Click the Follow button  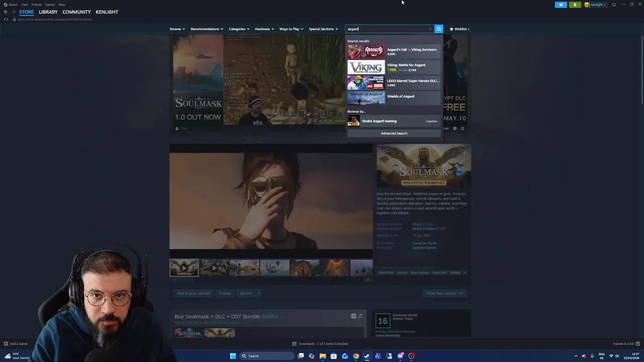(225, 293)
